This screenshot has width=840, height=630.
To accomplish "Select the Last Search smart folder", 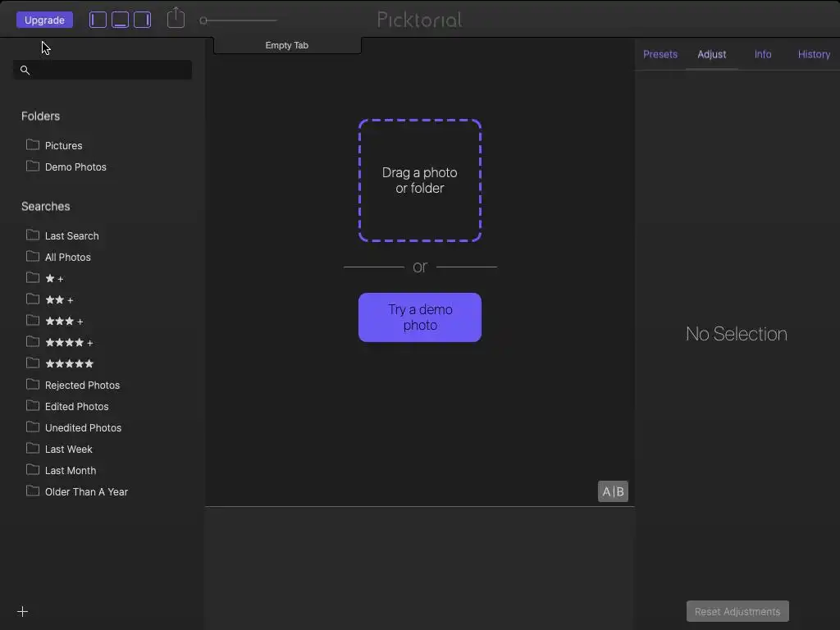I will [x=72, y=236].
